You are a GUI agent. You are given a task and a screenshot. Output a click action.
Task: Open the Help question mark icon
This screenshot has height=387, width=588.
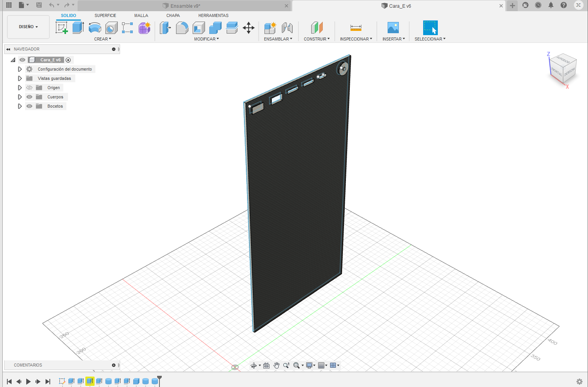(564, 5)
